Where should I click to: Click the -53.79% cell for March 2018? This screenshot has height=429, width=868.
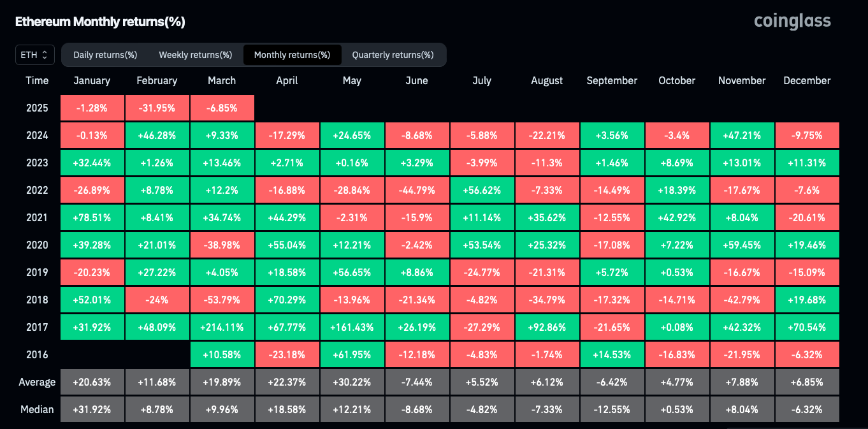[222, 300]
